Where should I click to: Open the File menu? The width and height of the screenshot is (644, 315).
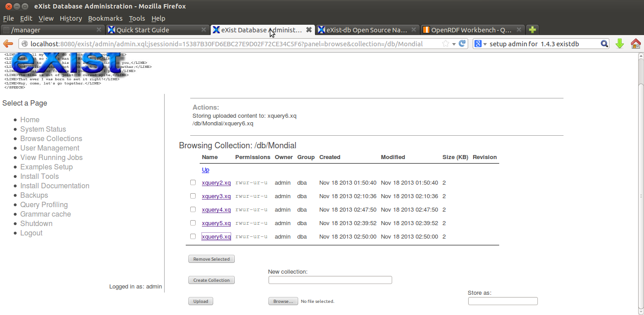[x=9, y=18]
